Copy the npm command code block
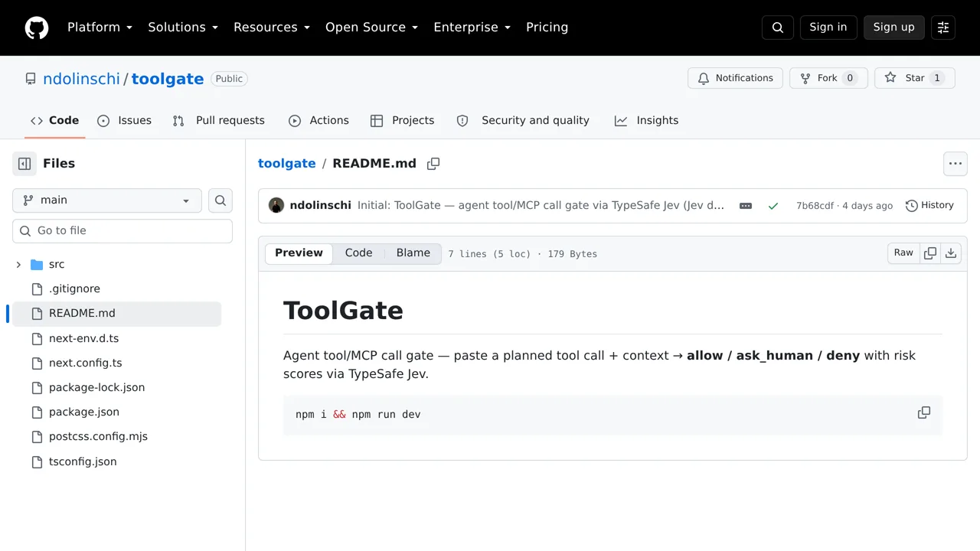 click(x=924, y=412)
